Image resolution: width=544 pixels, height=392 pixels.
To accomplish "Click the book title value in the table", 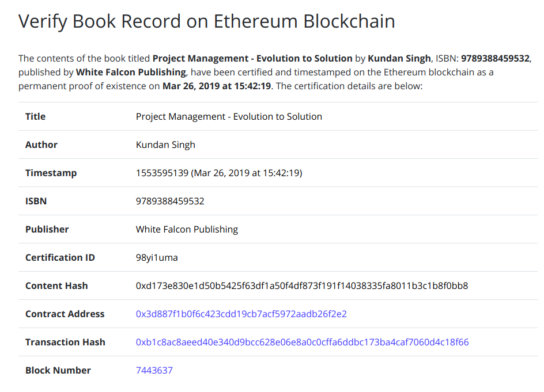I will (x=229, y=117).
